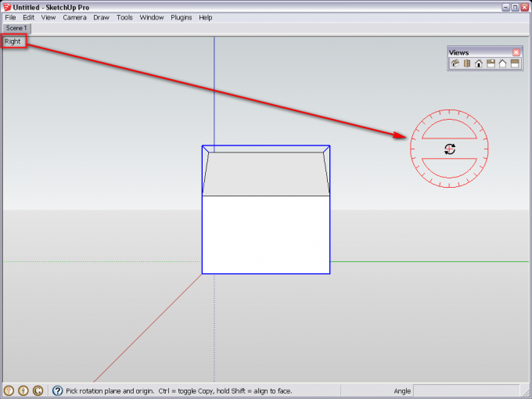Select the Scene 1 tab

[x=16, y=28]
